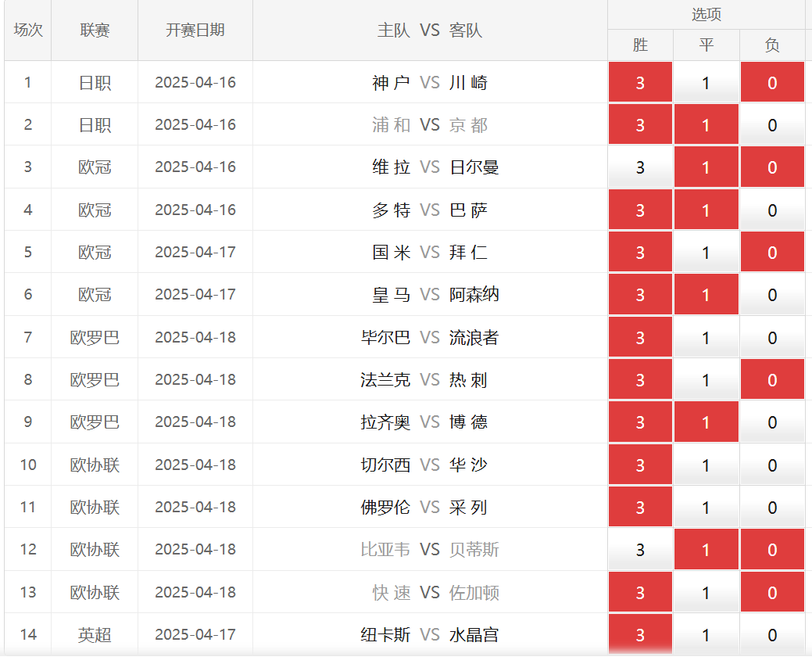
Task: Click loss 0 for 拉齐奥 VS 博德
Action: pyautogui.click(x=772, y=422)
